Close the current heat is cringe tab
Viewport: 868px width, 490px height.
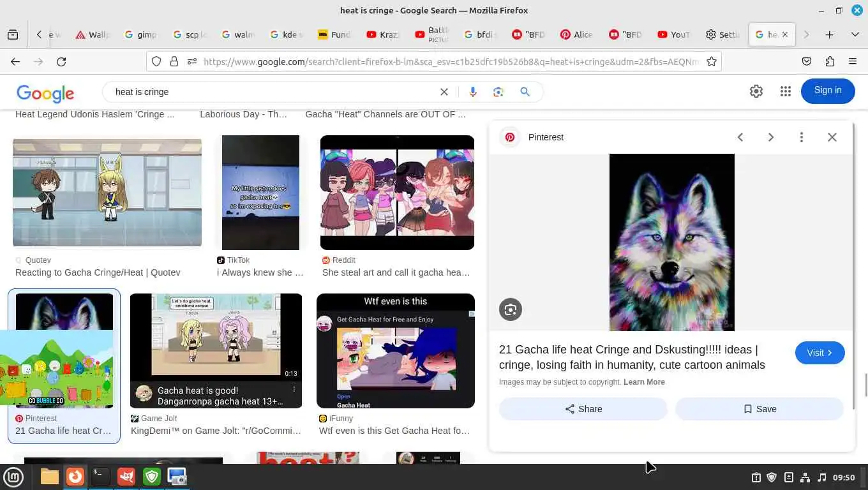[x=785, y=34]
